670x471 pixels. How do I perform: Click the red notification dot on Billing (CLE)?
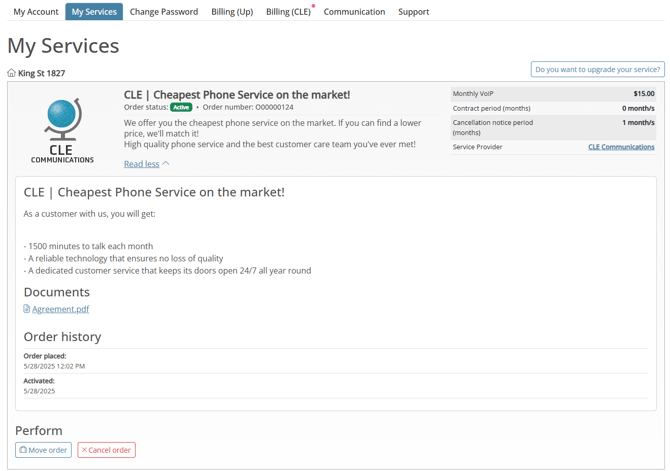(313, 6)
